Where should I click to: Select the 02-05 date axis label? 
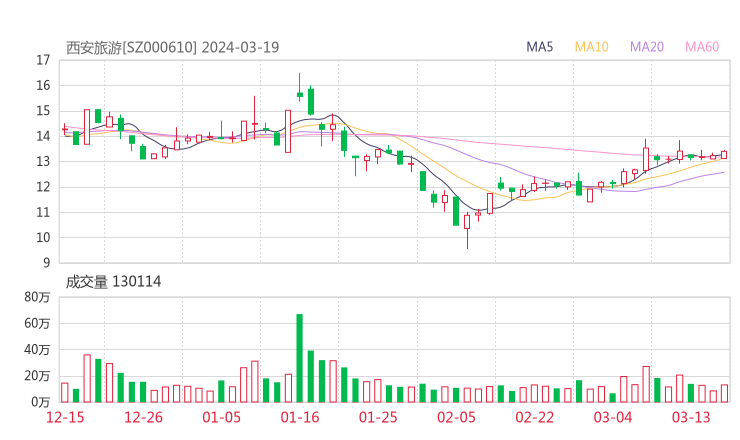(x=456, y=417)
